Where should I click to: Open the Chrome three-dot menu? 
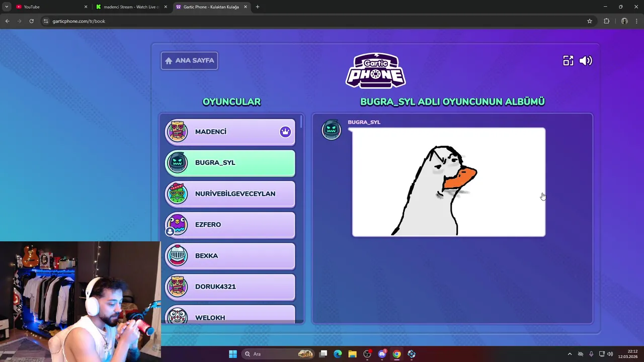coord(637,21)
